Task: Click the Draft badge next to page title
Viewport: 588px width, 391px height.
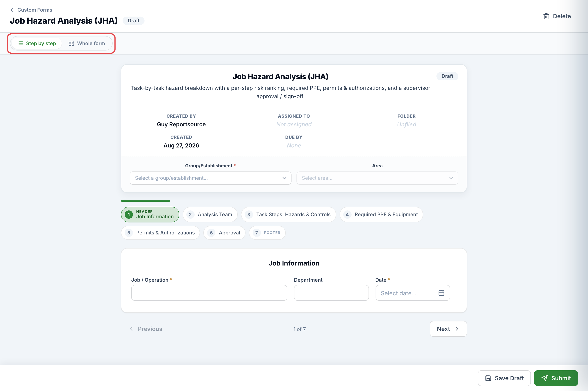Action: (133, 21)
